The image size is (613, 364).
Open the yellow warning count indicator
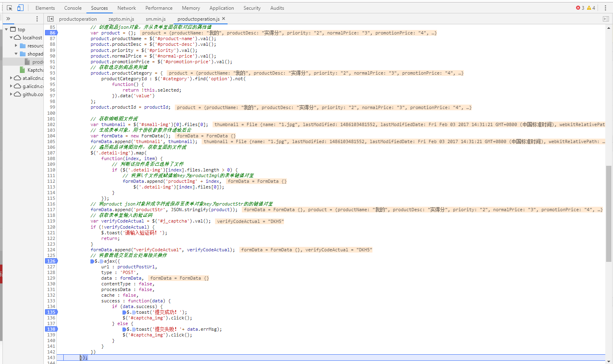tap(591, 8)
